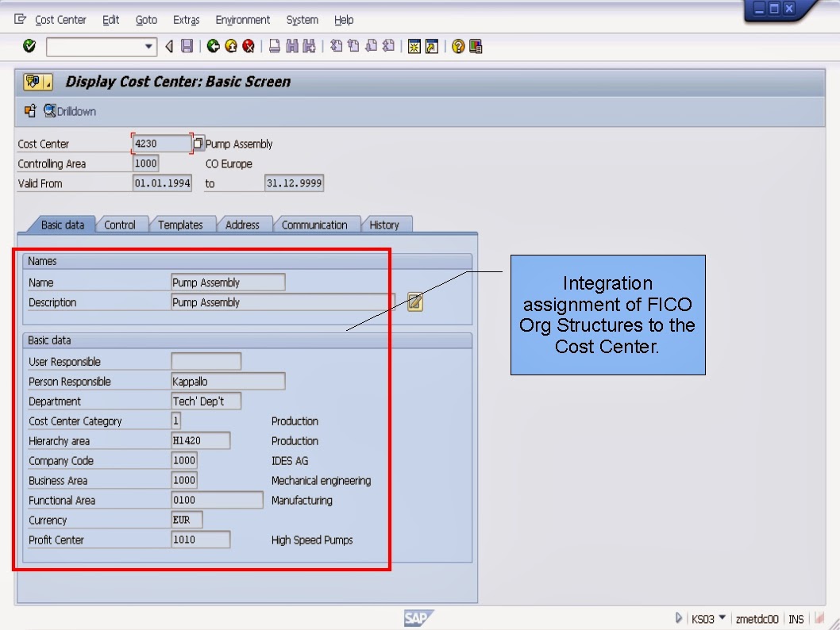Screen dimensions: 840x630
Task: Switch to the Control tab
Action: tap(120, 225)
